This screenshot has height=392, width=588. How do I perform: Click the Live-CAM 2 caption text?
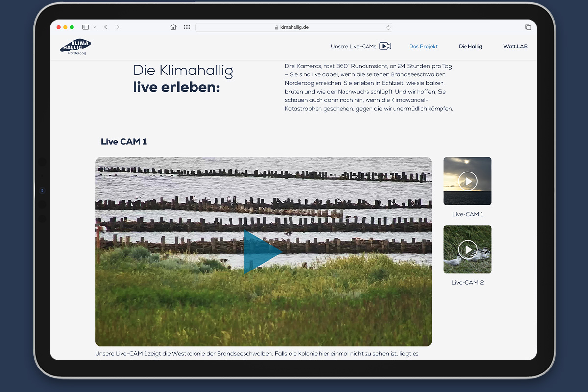point(467,283)
